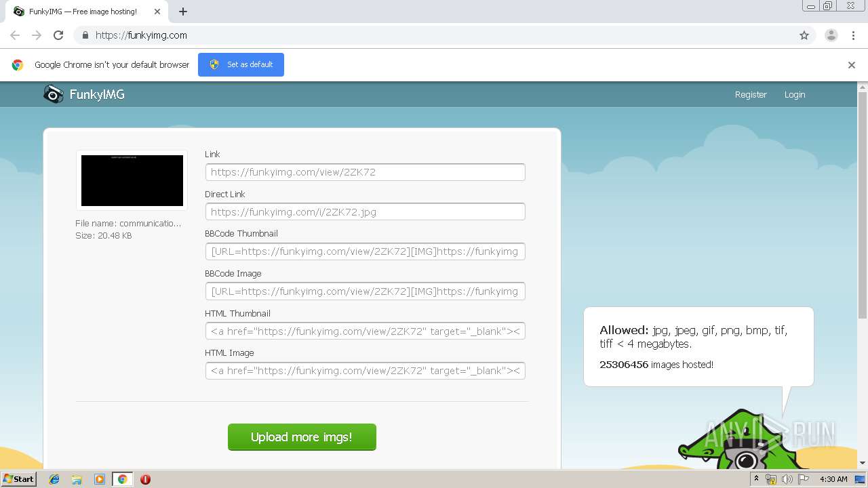868x488 pixels.
Task: Click the uploaded image thumbnail
Action: 132,180
